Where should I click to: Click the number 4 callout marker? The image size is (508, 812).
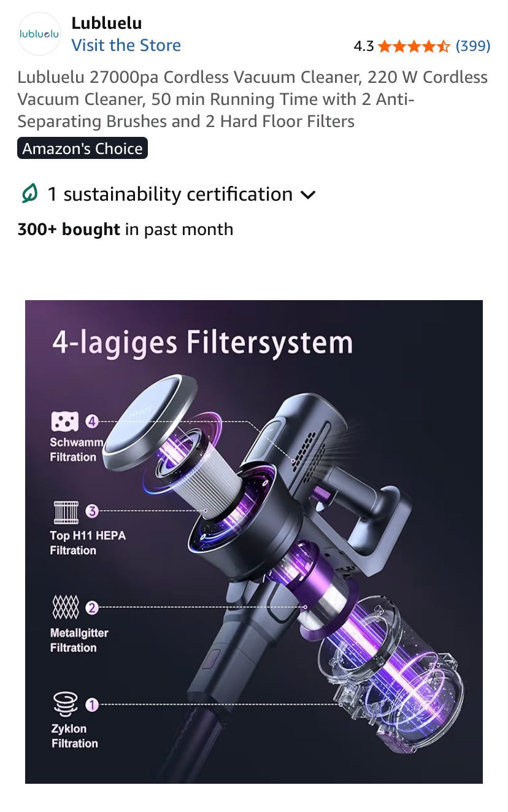(x=92, y=422)
